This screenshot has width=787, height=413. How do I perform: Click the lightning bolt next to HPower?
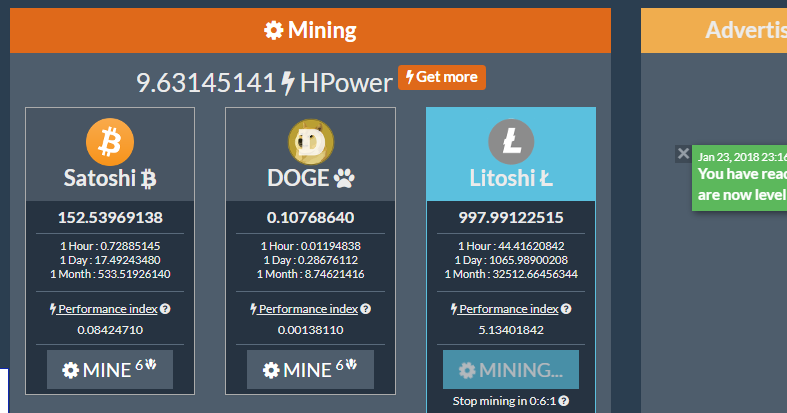(288, 83)
